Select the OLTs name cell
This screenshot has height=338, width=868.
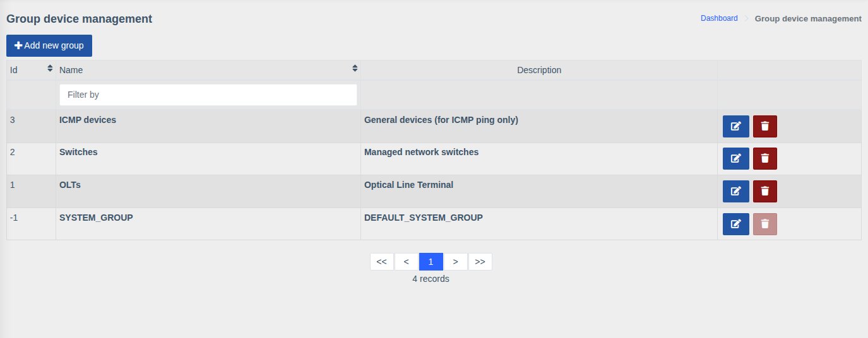[x=208, y=192]
